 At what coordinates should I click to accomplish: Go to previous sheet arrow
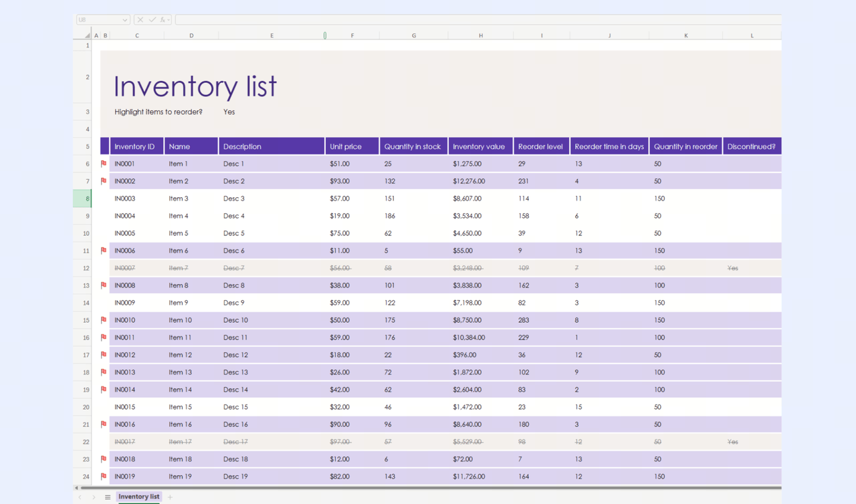point(80,497)
